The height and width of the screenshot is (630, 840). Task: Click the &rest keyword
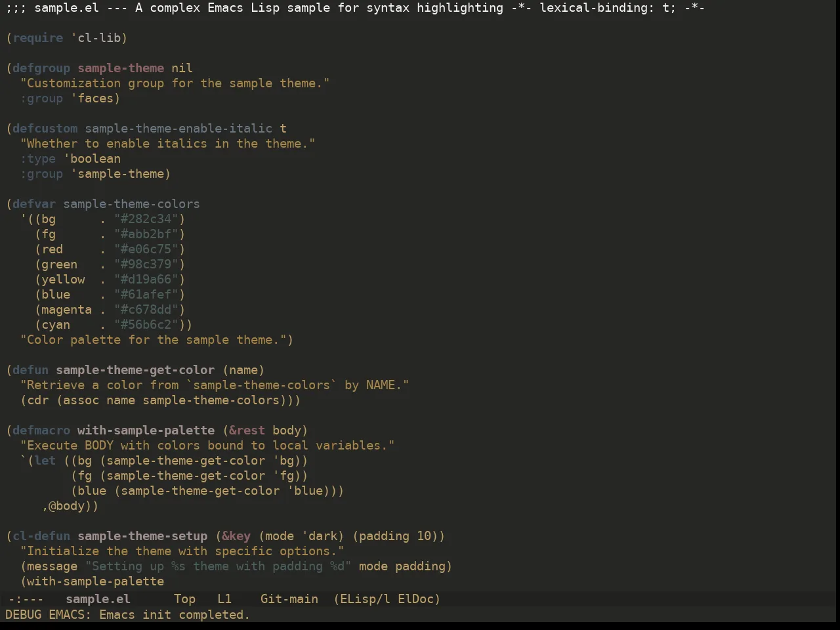click(x=247, y=430)
